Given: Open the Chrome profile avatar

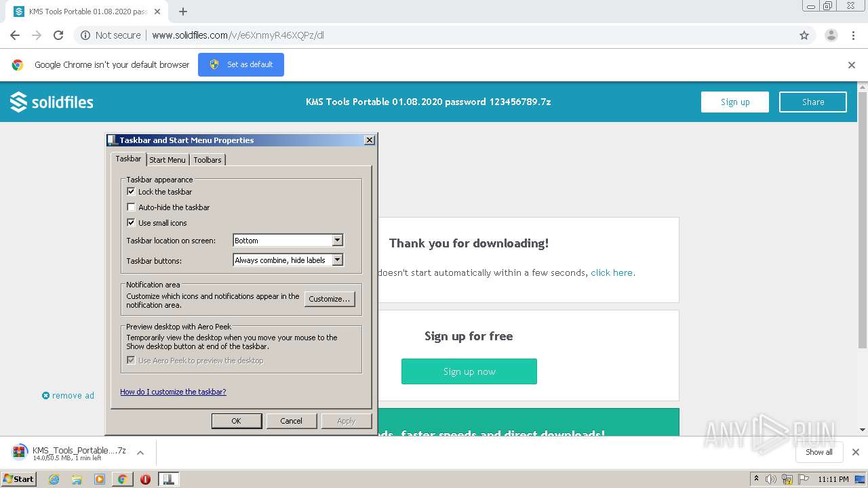Looking at the screenshot, I should (x=831, y=35).
